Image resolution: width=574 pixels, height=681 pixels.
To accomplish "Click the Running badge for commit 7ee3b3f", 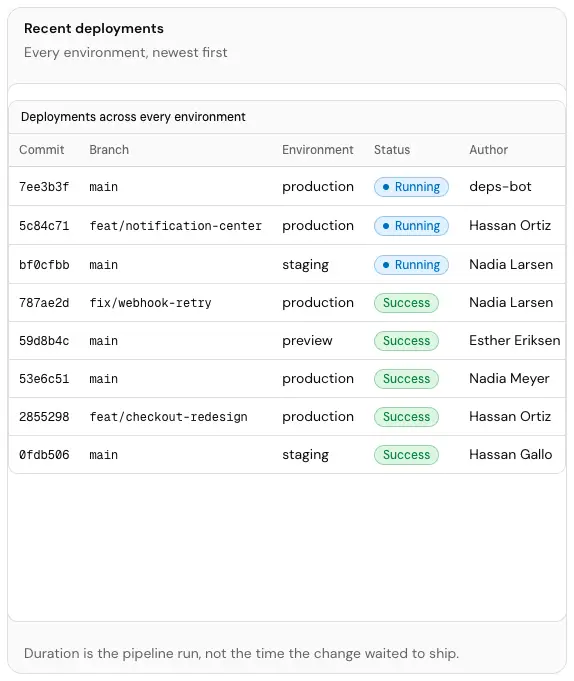I will (x=411, y=187).
